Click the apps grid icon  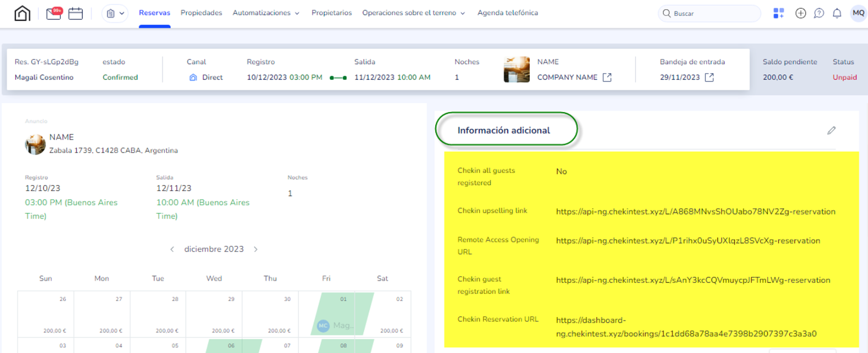point(778,13)
